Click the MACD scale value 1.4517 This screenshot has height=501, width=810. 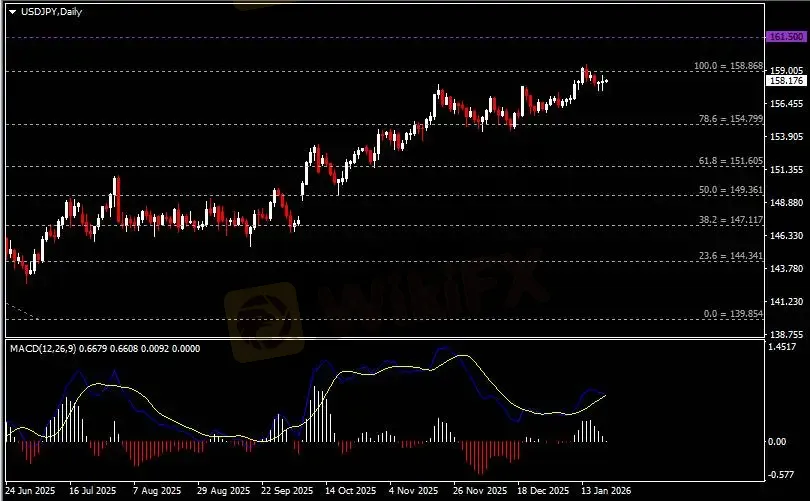[x=782, y=347]
